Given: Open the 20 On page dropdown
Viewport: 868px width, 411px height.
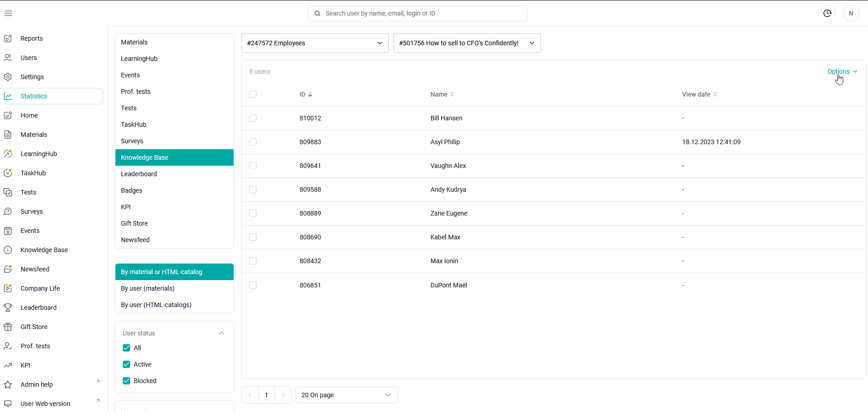Looking at the screenshot, I should pos(347,395).
